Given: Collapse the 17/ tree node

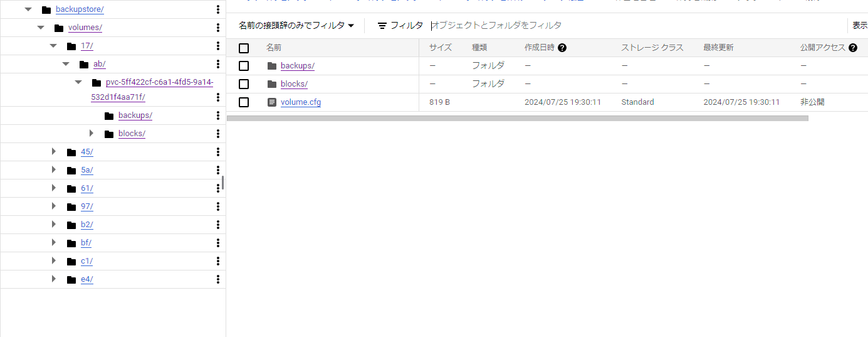Looking at the screenshot, I should point(53,46).
